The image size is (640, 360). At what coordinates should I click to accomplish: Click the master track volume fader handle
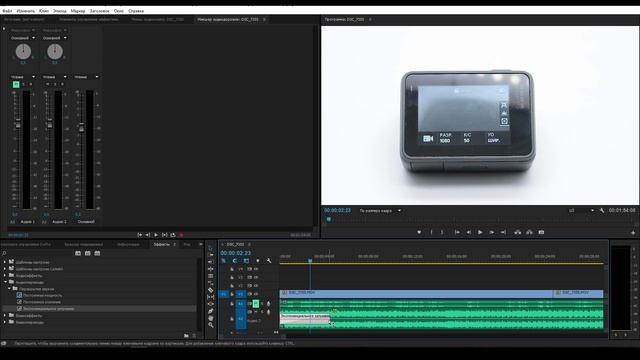[82, 127]
